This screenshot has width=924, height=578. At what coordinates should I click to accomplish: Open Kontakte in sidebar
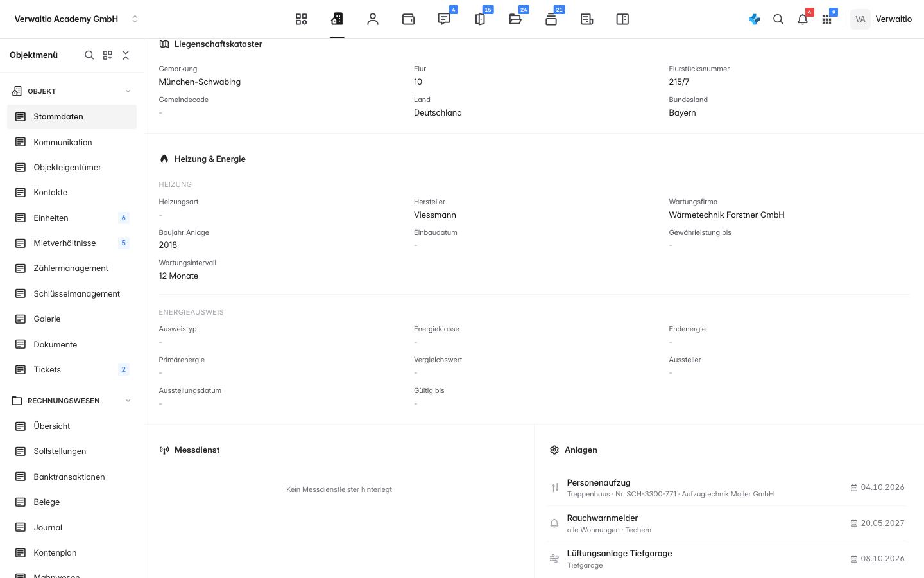72,193
